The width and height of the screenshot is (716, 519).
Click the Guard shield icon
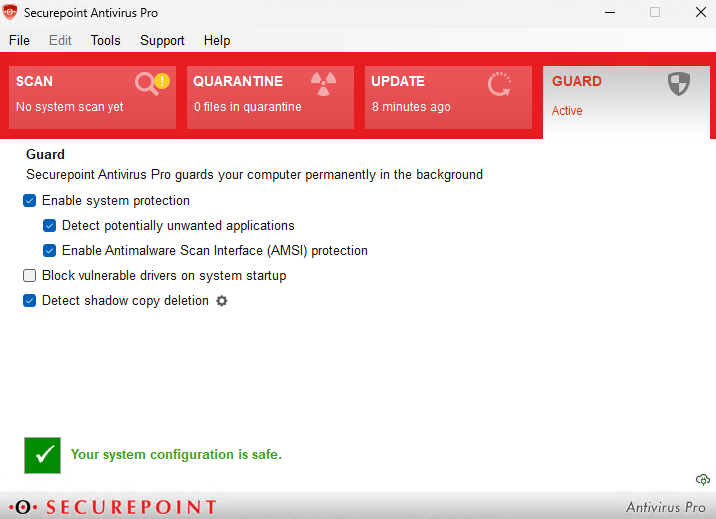tap(679, 84)
